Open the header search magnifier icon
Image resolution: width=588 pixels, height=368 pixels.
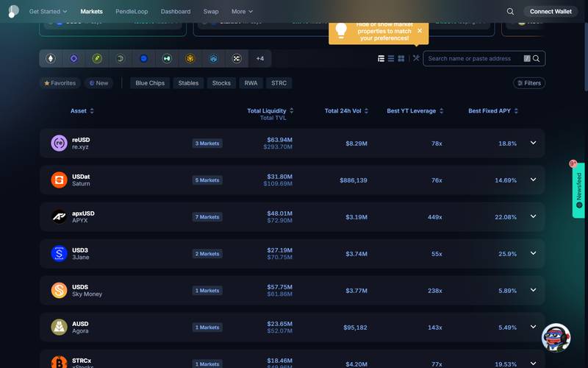click(510, 12)
